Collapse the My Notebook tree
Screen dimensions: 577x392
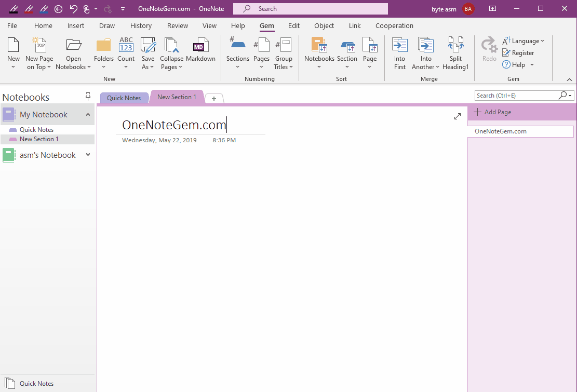[88, 114]
